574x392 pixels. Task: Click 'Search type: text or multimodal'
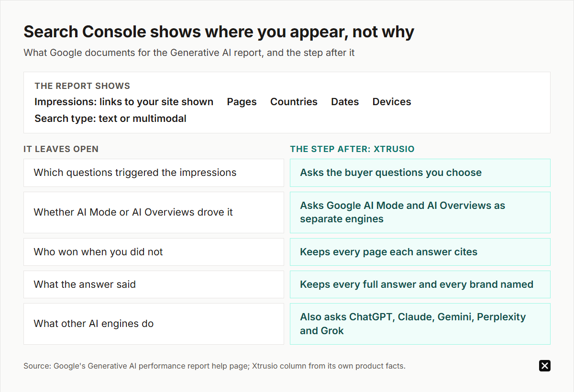click(110, 119)
